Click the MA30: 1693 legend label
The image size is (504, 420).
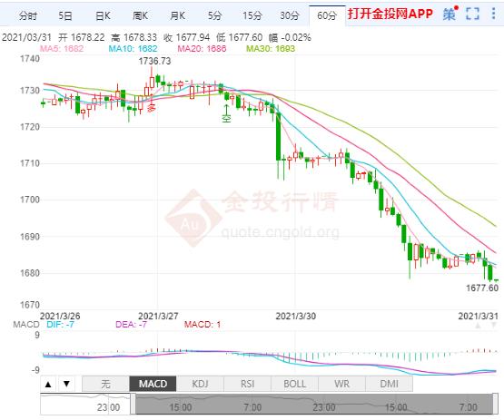coord(271,49)
